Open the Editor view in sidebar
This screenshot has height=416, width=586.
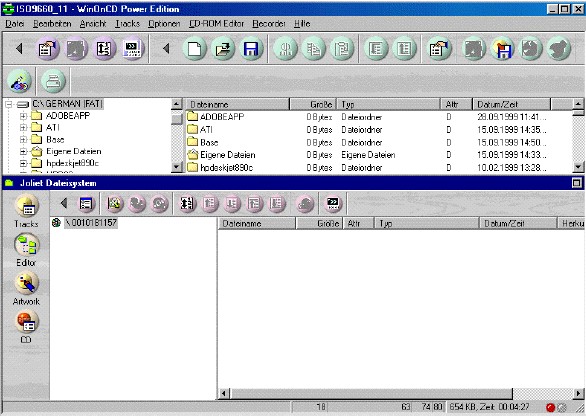click(26, 250)
